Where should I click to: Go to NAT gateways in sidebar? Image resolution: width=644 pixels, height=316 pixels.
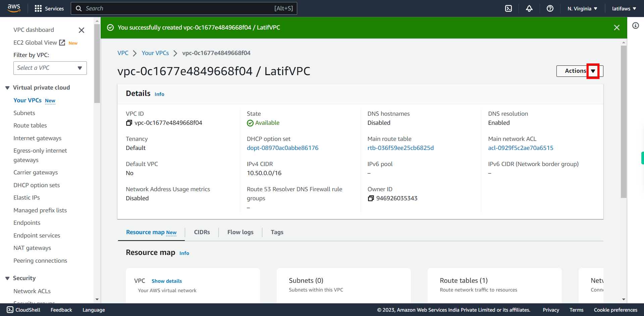pos(32,248)
